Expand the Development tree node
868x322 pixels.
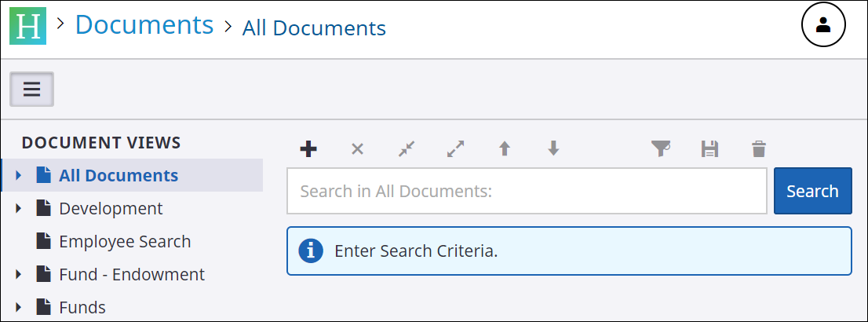pyautogui.click(x=19, y=208)
